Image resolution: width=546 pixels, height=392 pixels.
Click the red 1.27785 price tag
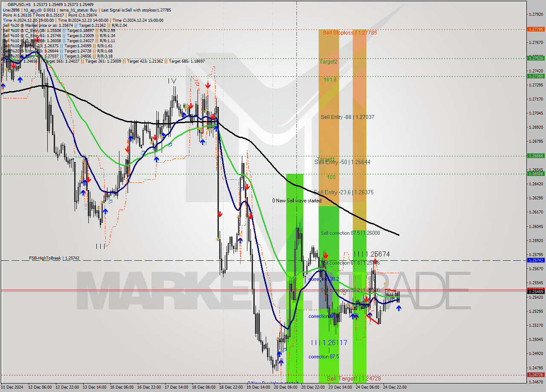click(536, 29)
